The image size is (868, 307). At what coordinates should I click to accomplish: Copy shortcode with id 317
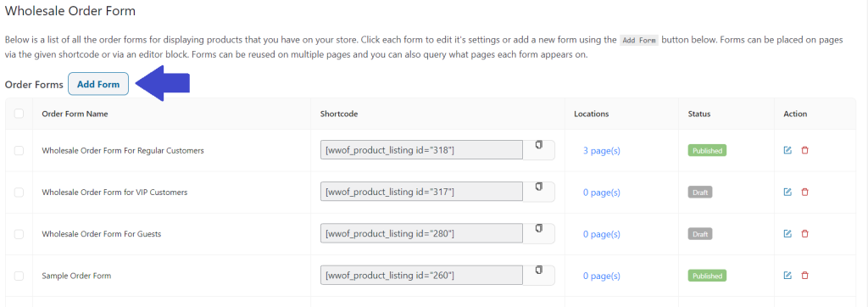pyautogui.click(x=538, y=187)
